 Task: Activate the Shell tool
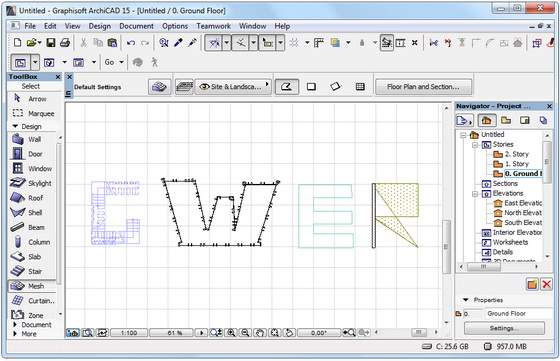31,212
